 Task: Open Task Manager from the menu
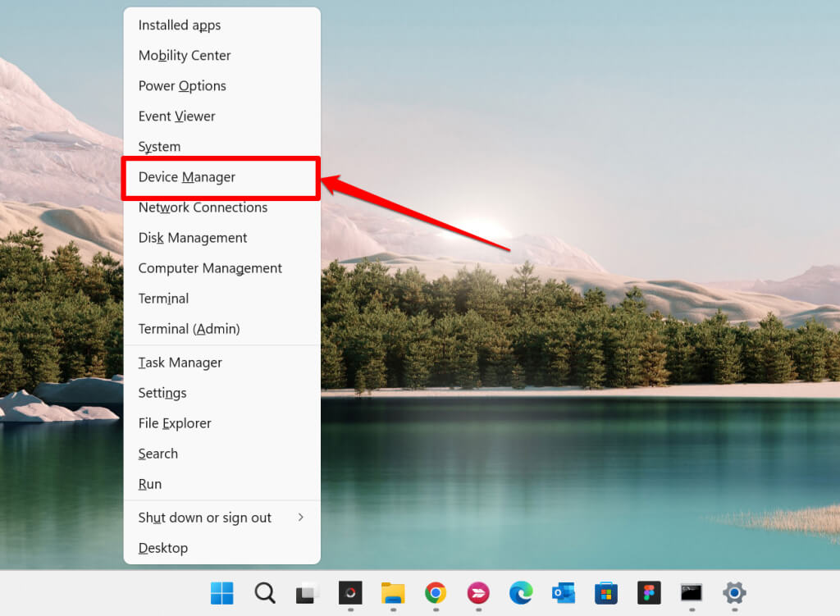(x=221, y=363)
